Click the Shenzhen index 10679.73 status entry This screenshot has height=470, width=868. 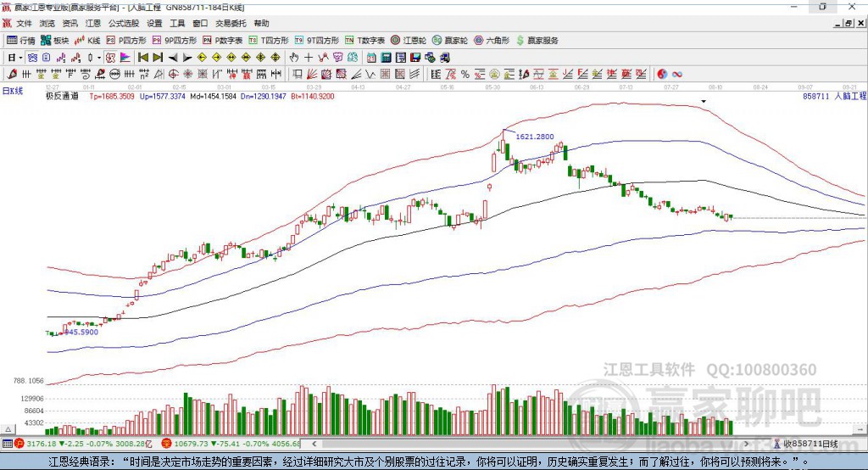click(x=231, y=444)
